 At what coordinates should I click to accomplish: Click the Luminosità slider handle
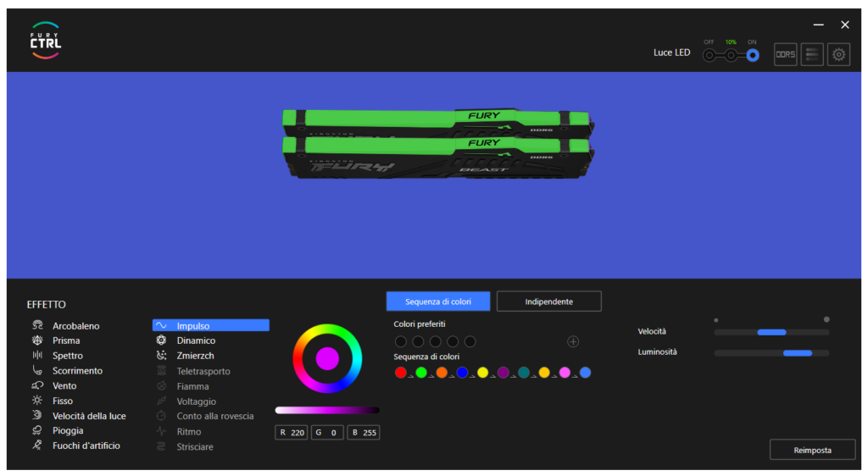[x=798, y=352]
